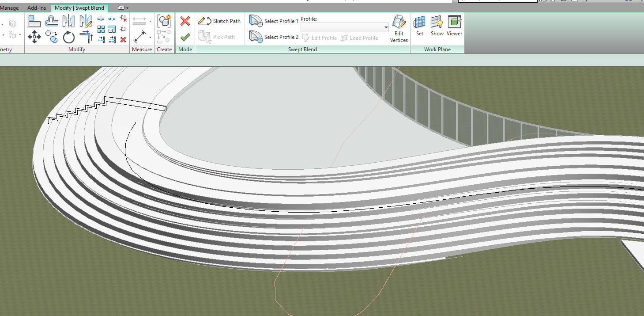
Task: Activate the Move tool
Action: [x=34, y=37]
